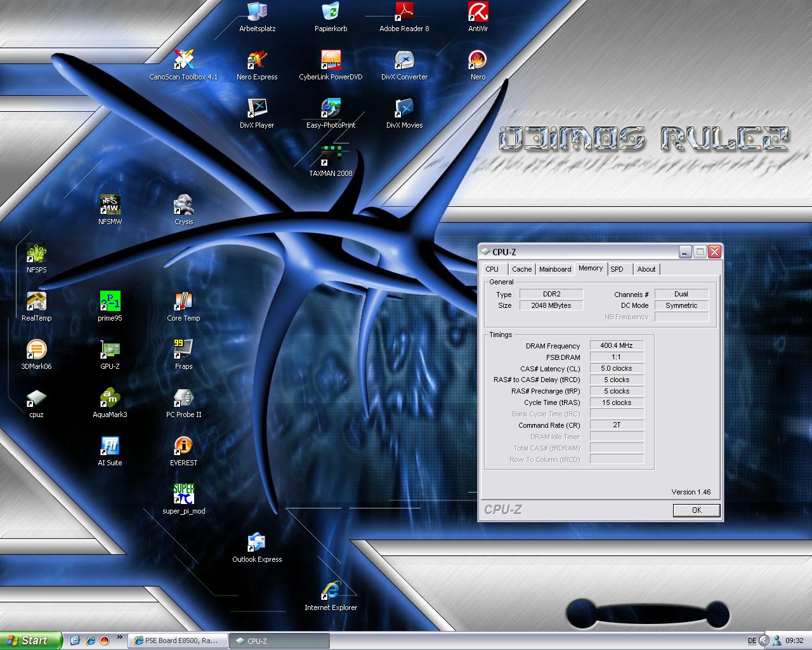The width and height of the screenshot is (812, 650).
Task: Close the CPU-Z window
Action: click(x=714, y=252)
